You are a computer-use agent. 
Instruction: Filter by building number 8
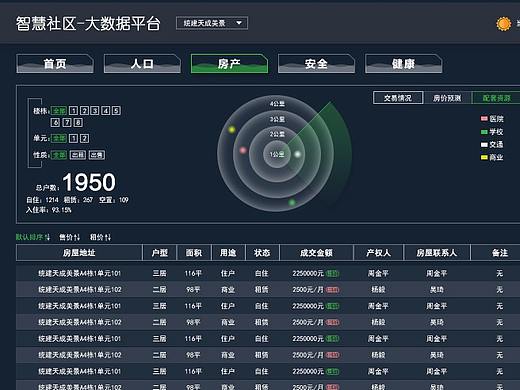tap(78, 122)
